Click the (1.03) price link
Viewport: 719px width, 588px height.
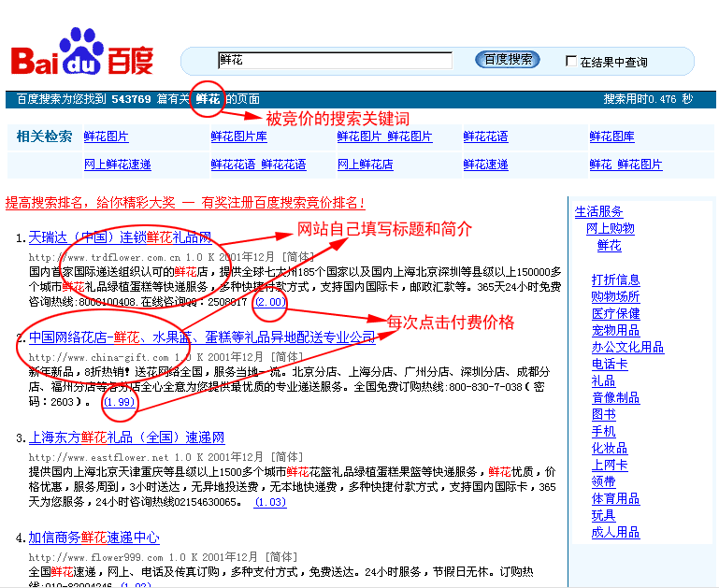pyautogui.click(x=270, y=502)
